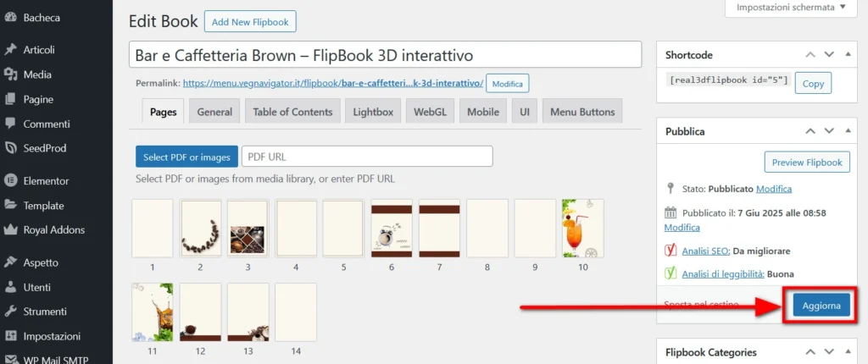
Task: Open SeedProd via its leaf icon
Action: [10, 148]
